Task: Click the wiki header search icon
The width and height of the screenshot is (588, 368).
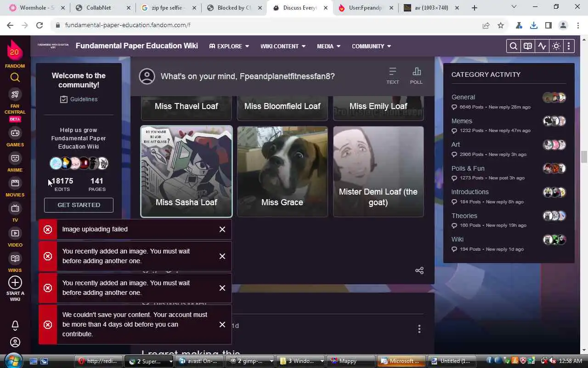Action: click(514, 46)
